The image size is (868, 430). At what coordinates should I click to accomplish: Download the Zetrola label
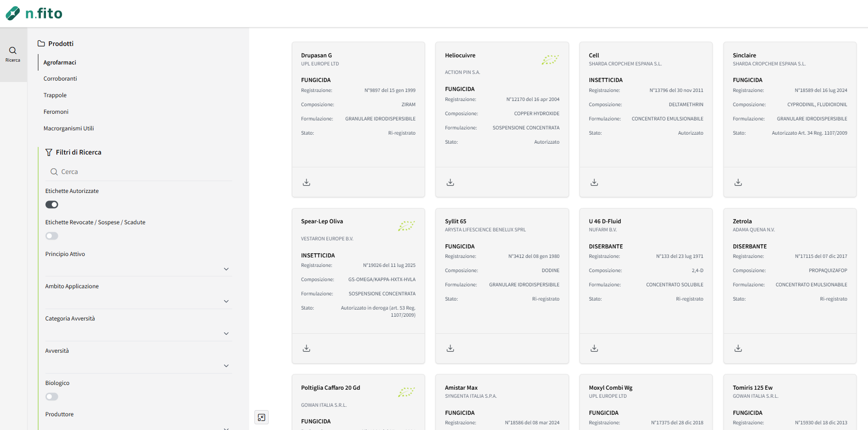click(x=738, y=348)
